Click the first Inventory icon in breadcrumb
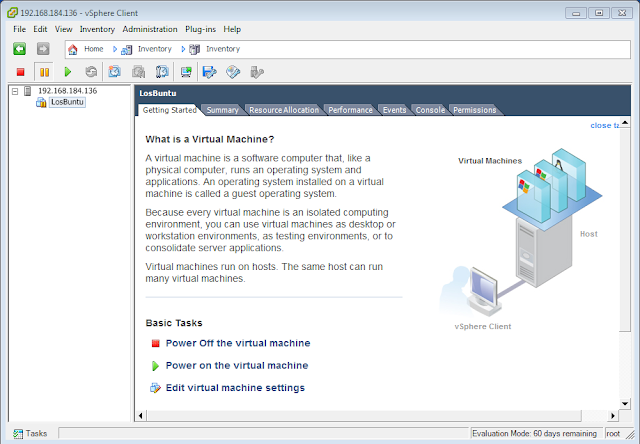Screen dimensions: 640x444 (127, 50)
